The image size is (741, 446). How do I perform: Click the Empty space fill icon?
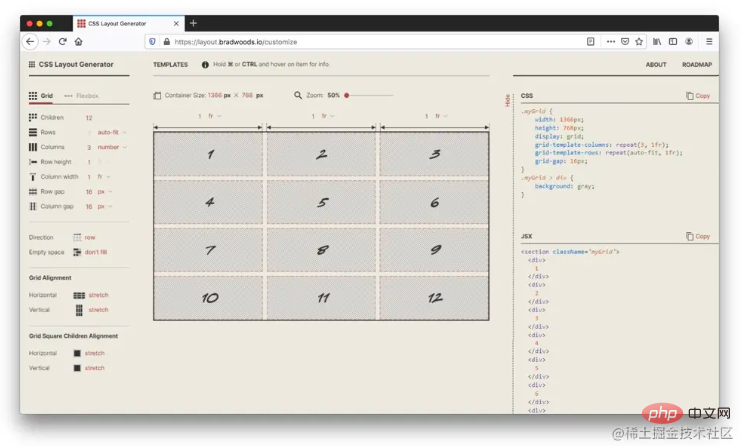(x=77, y=252)
